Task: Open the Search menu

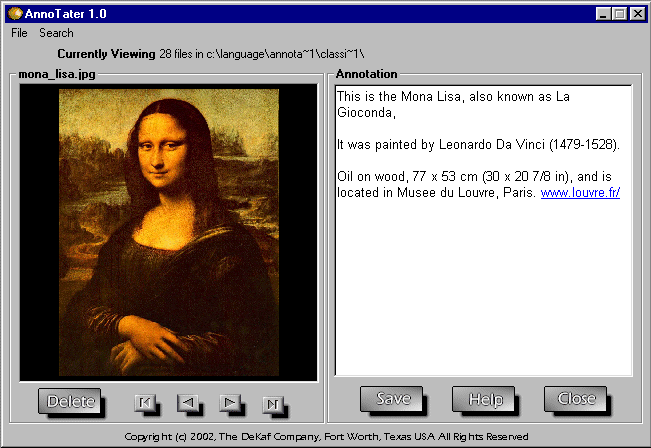Action: pyautogui.click(x=56, y=33)
